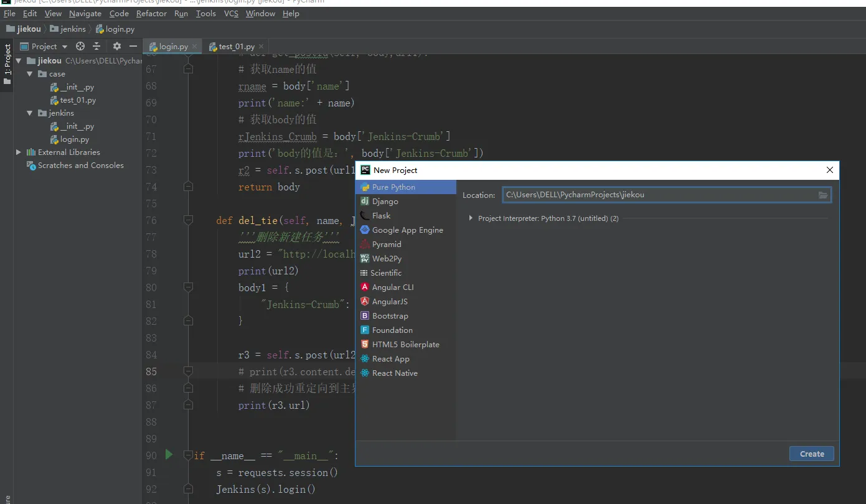
Task: Click locate/scroll-from-source target icon
Action: (x=80, y=46)
